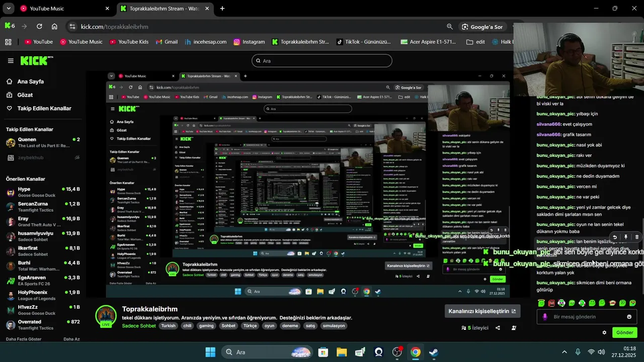Open the Quenen followed channel
The height and width of the screenshot is (362, 644).
pyautogui.click(x=43, y=142)
